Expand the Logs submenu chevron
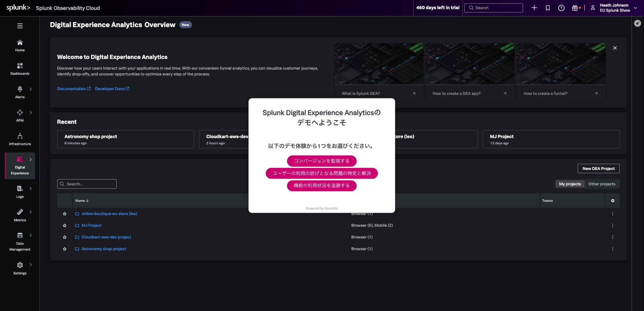Viewport: 644px width, 311px height. [x=31, y=188]
